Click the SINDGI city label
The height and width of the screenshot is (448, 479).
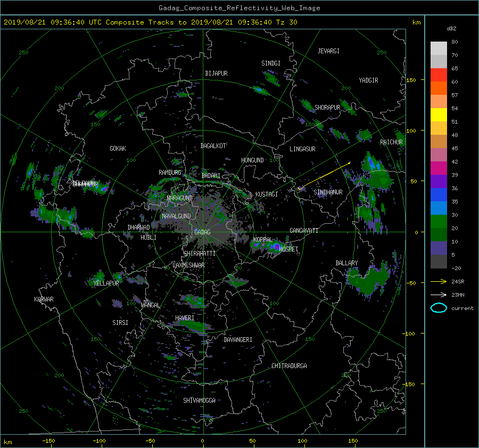(x=271, y=63)
